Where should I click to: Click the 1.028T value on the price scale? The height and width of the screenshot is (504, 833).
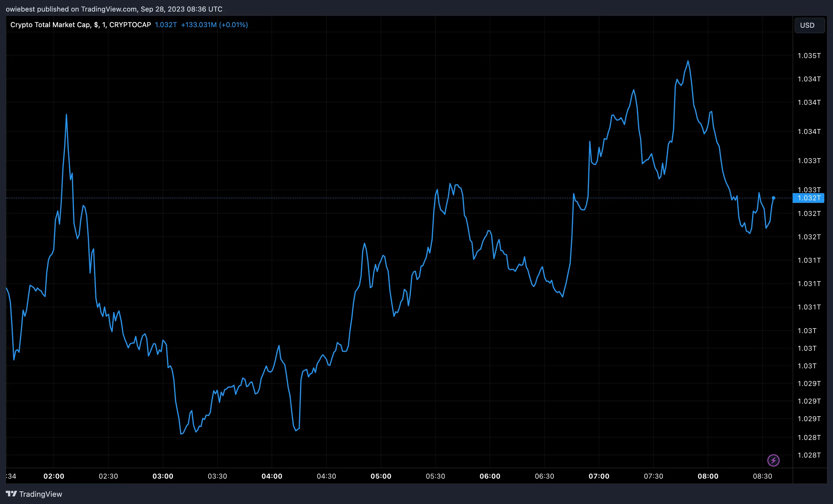[x=809, y=455]
